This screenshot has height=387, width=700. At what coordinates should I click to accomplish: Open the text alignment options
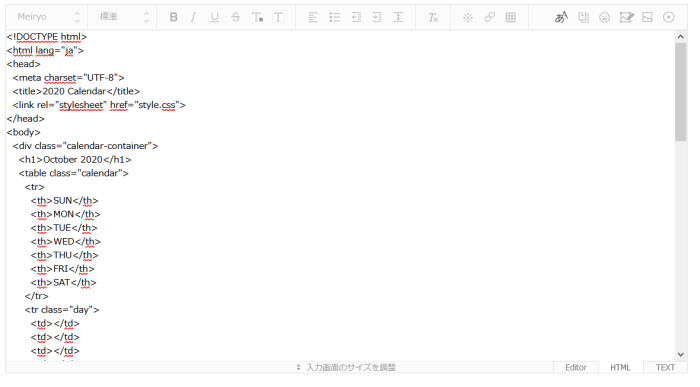313,17
